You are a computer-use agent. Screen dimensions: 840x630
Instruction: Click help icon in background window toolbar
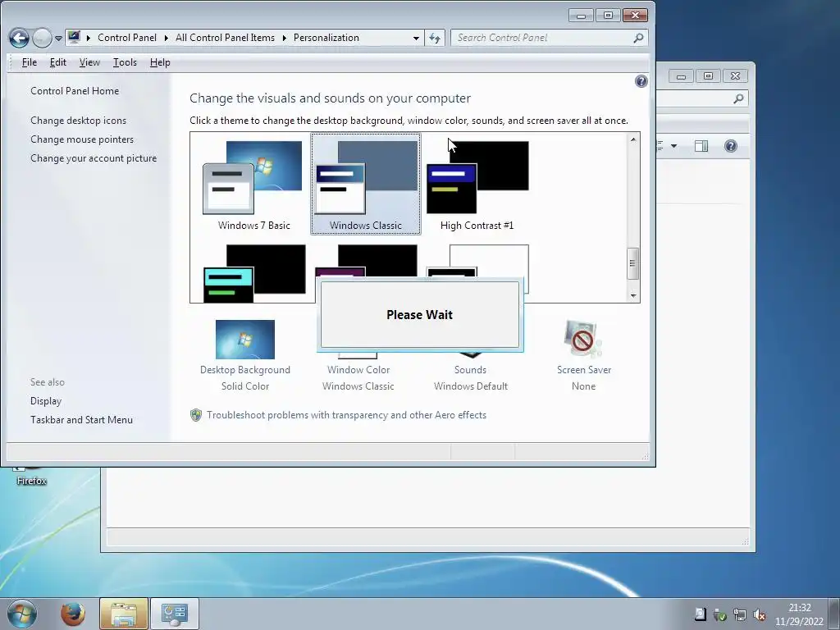click(730, 146)
